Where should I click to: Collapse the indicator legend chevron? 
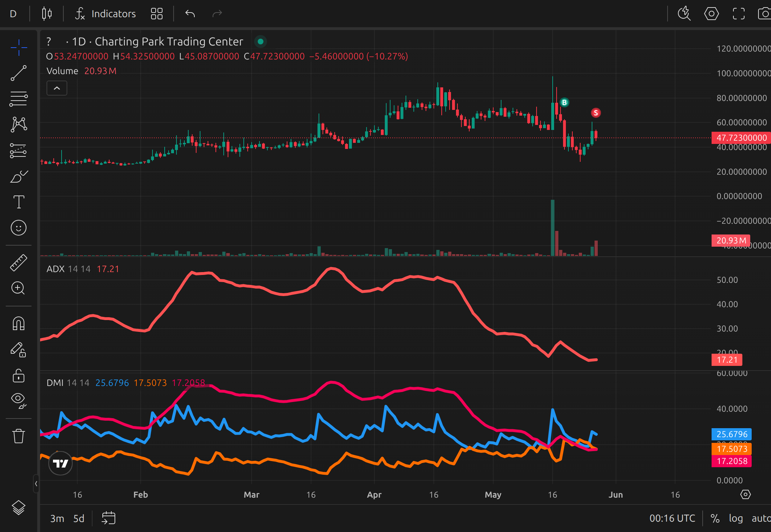pyautogui.click(x=57, y=88)
